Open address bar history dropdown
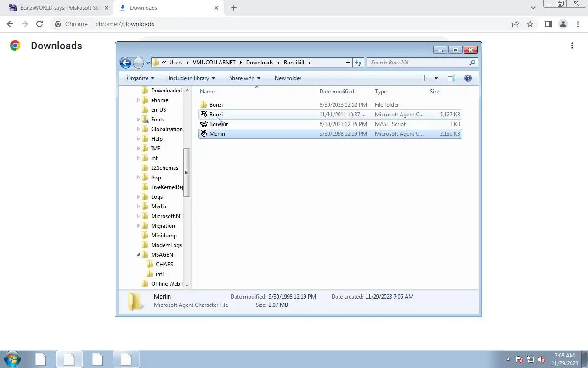588x368 pixels. point(348,63)
